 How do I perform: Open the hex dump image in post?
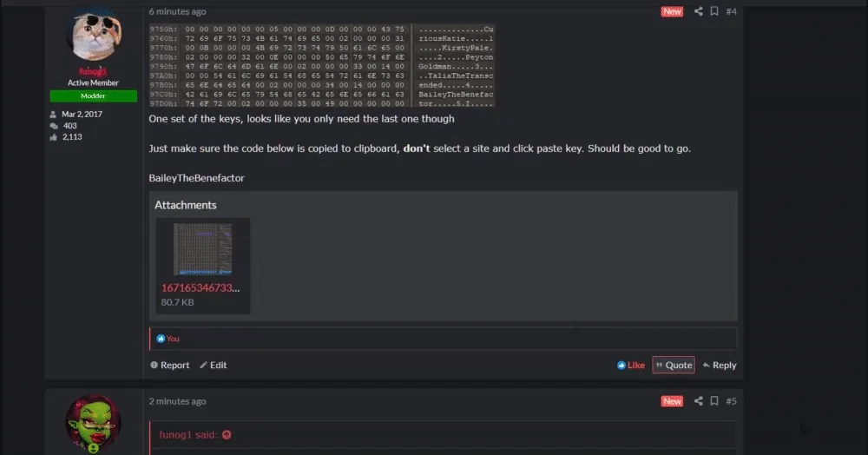tap(322, 65)
